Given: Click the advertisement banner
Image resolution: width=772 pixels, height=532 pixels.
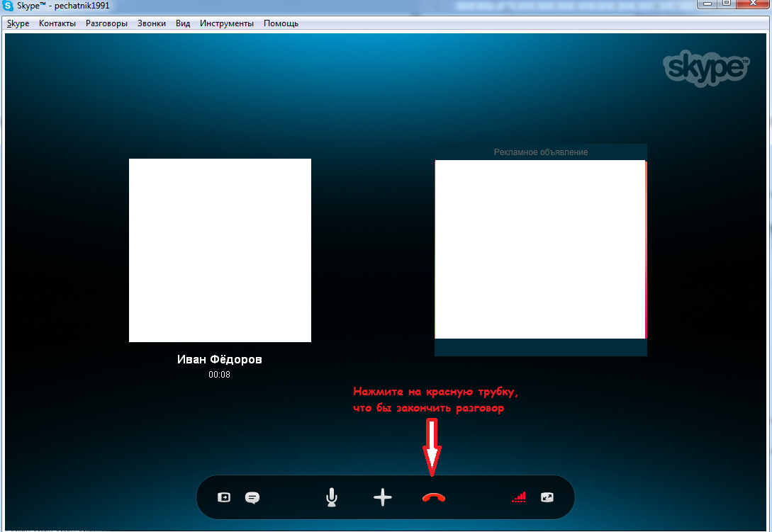Looking at the screenshot, I should point(541,249).
